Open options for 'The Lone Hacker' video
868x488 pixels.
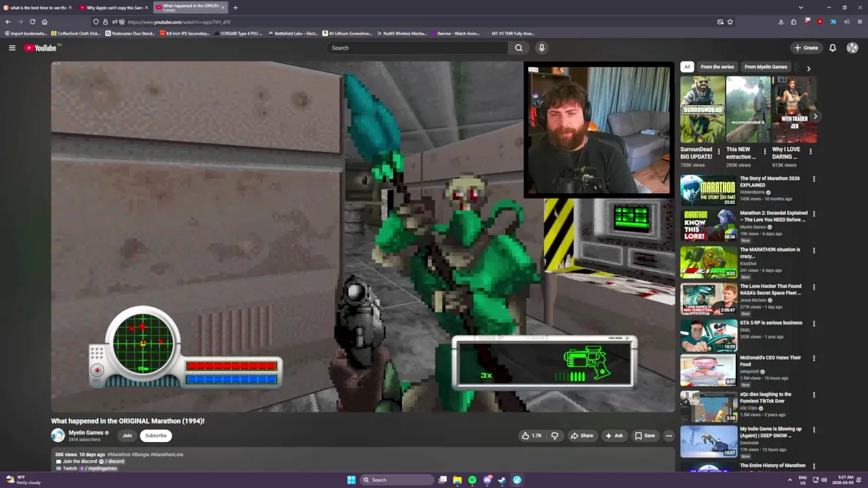814,287
